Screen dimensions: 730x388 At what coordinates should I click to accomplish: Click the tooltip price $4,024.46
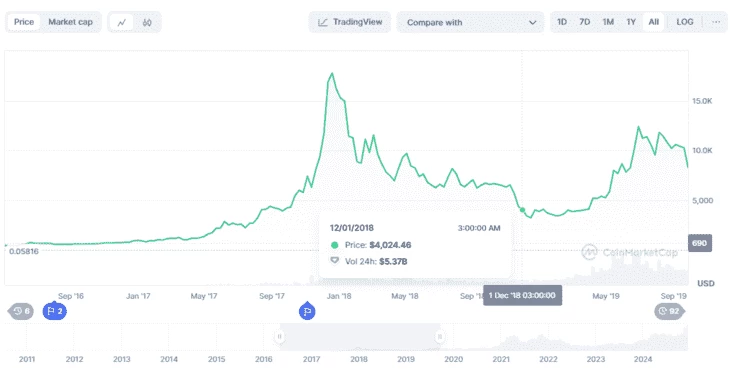pos(390,245)
